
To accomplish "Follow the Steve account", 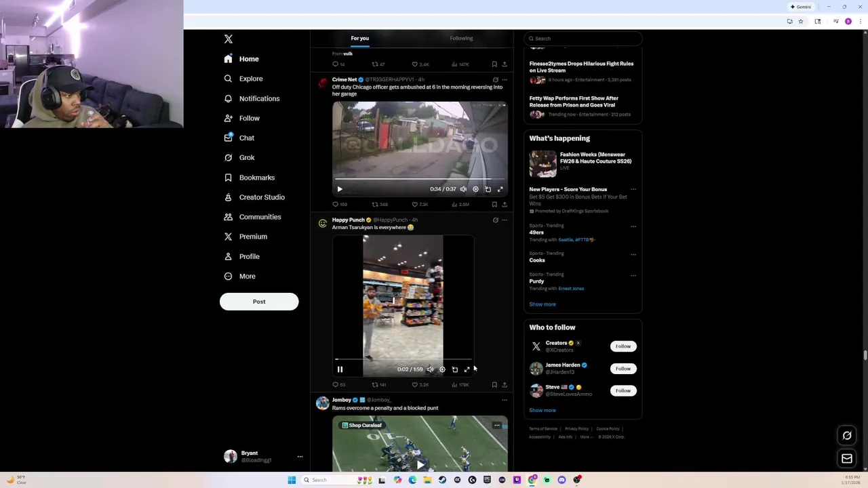I will coord(623,390).
